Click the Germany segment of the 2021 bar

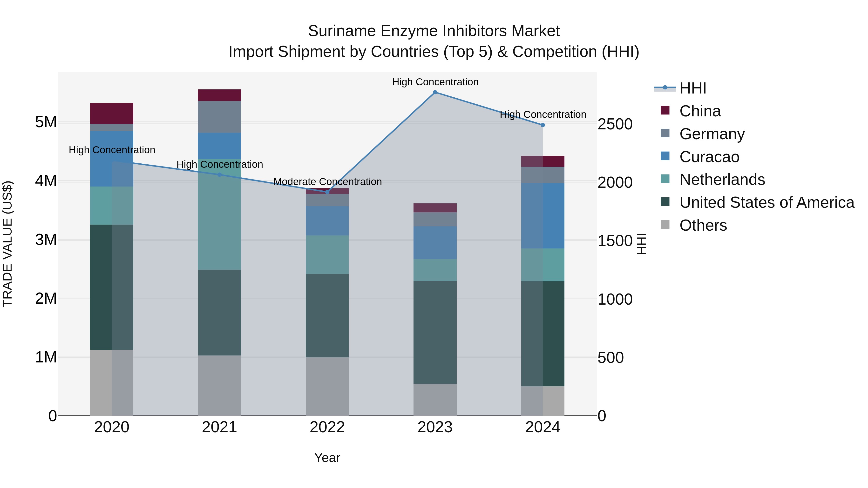tap(219, 117)
